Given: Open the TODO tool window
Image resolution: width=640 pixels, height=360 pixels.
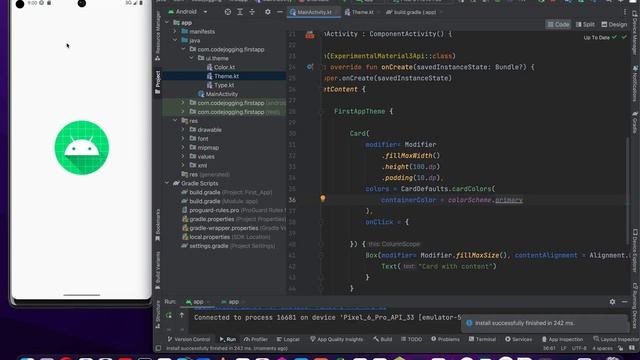Looking at the screenshot, I should pos(411,339).
